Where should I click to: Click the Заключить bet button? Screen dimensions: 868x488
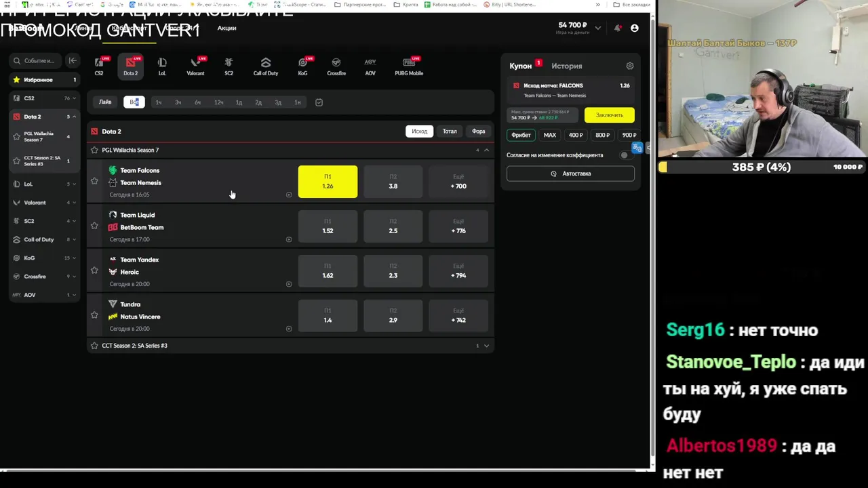tap(610, 115)
